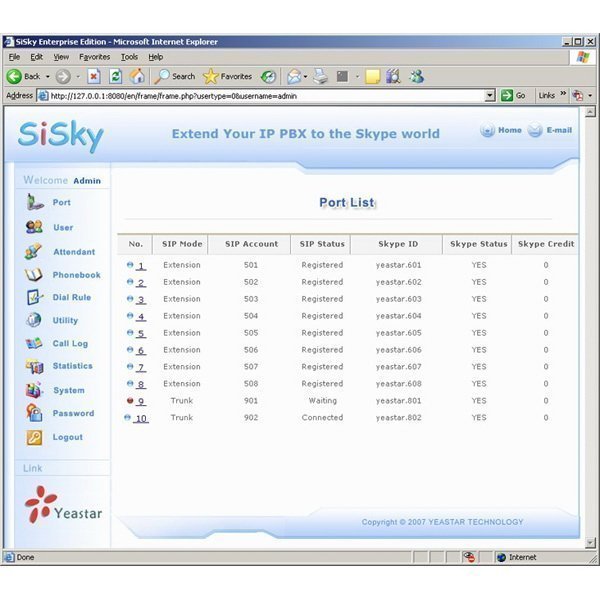Image resolution: width=600 pixels, height=600 pixels.
Task: Open the Back button history dropdown
Action: (48, 77)
